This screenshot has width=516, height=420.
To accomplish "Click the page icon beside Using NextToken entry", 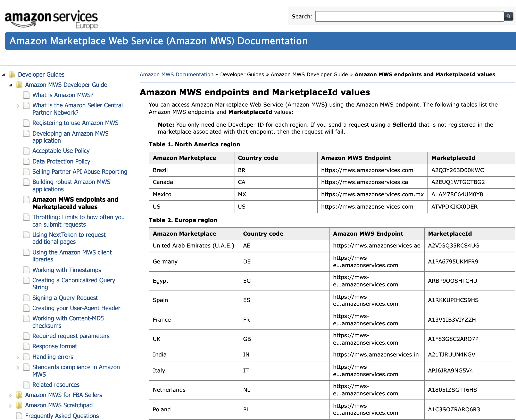I will (x=27, y=235).
